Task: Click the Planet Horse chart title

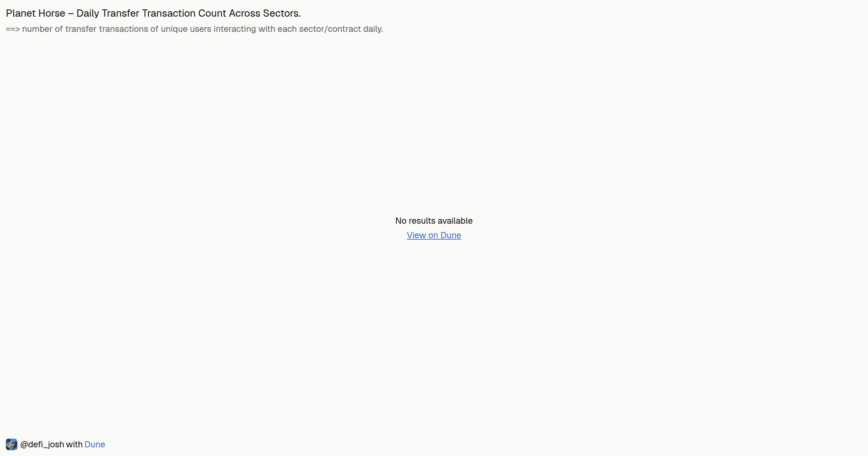Action: (x=153, y=13)
